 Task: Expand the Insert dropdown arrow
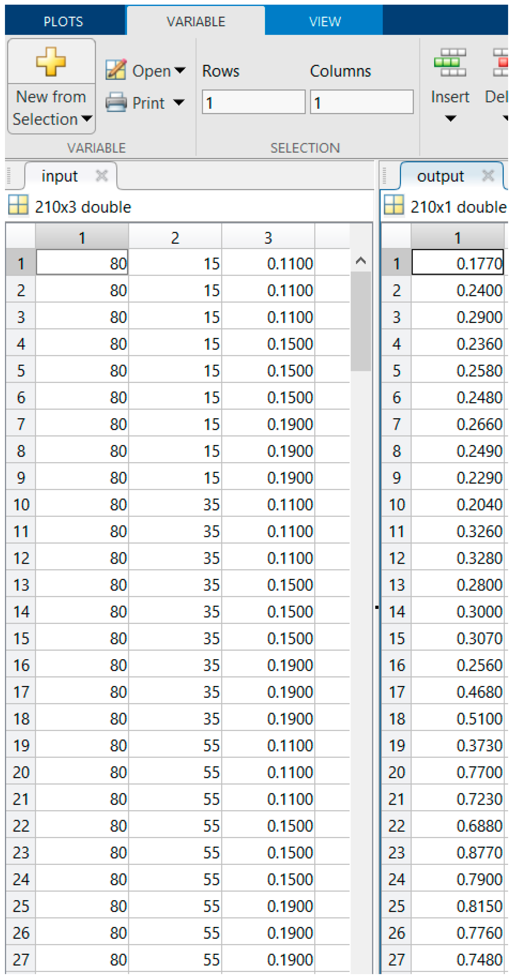pyautogui.click(x=451, y=118)
